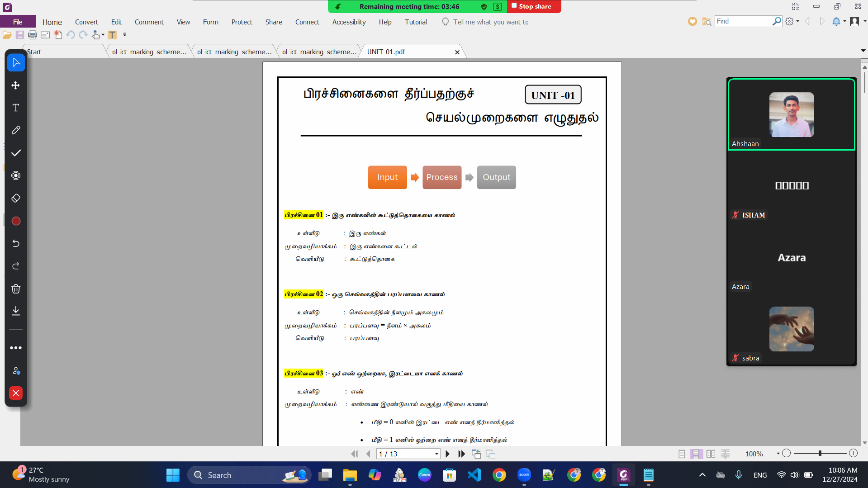Select the eraser tool in annotation toolbar
The width and height of the screenshot is (868, 488).
coord(16,199)
